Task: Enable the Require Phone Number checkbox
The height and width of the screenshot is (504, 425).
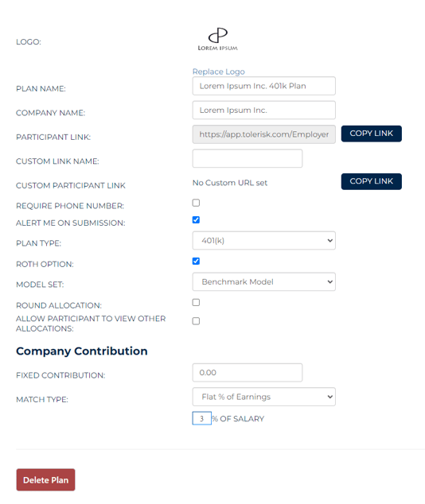Action: [196, 203]
